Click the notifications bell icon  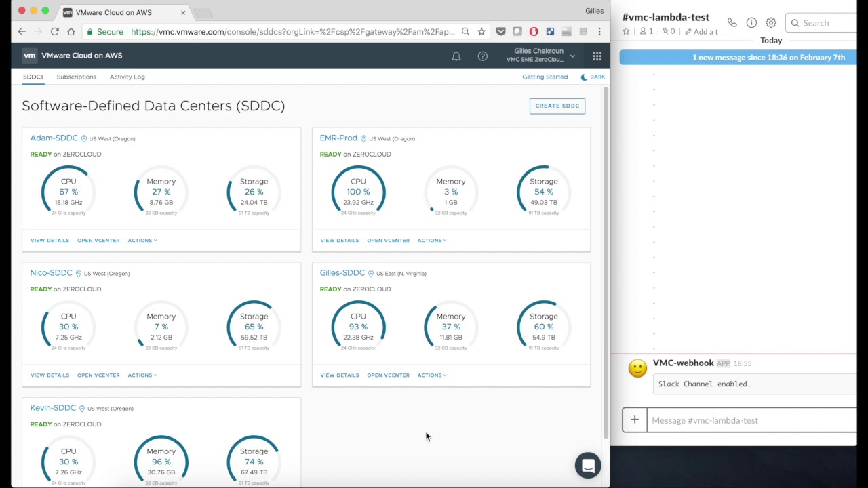[x=456, y=56]
